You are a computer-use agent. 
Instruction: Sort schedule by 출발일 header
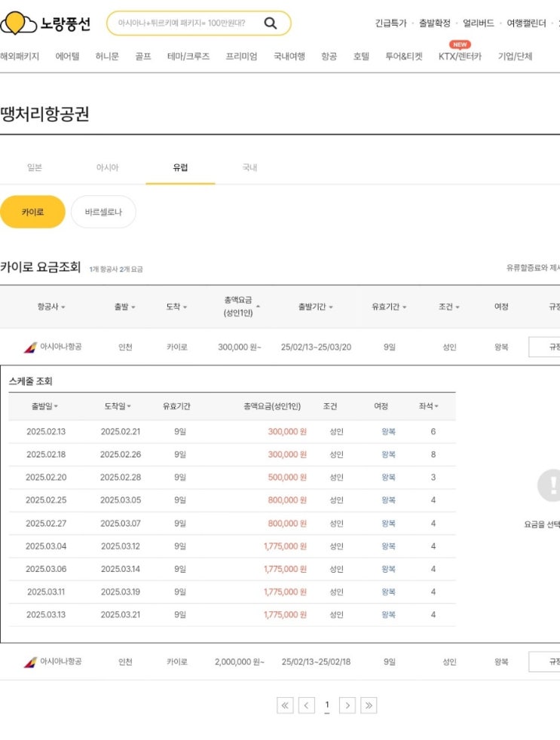click(x=45, y=406)
